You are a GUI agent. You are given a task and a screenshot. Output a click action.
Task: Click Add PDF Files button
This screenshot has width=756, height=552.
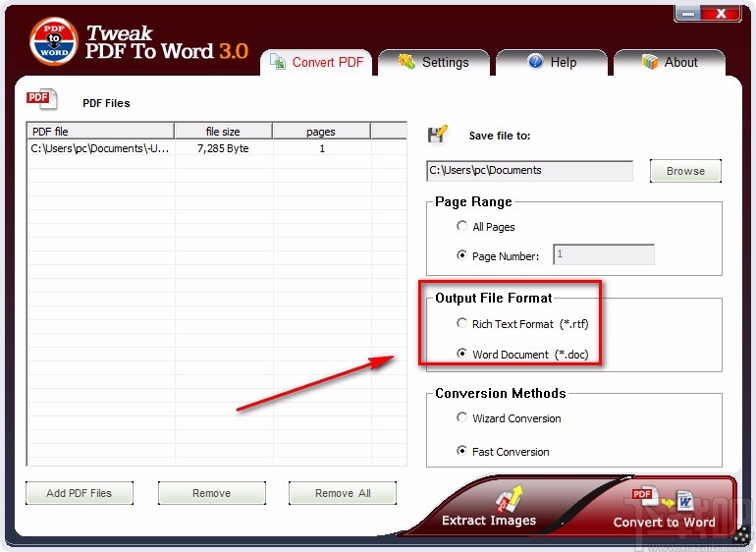pos(80,493)
